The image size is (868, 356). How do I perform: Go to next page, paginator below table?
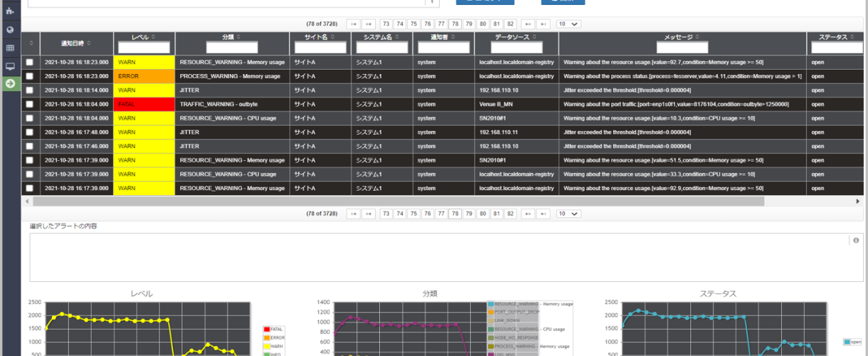pos(528,214)
